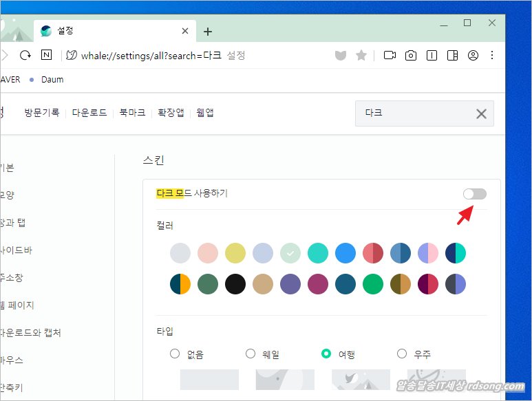532x401 pixels.
Task: Choose the yellow color swatch
Action: (235, 253)
